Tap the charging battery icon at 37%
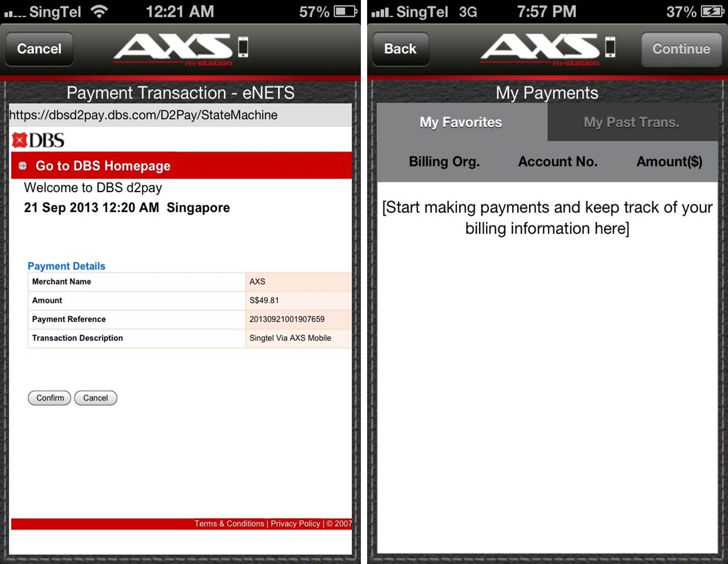 coord(712,12)
